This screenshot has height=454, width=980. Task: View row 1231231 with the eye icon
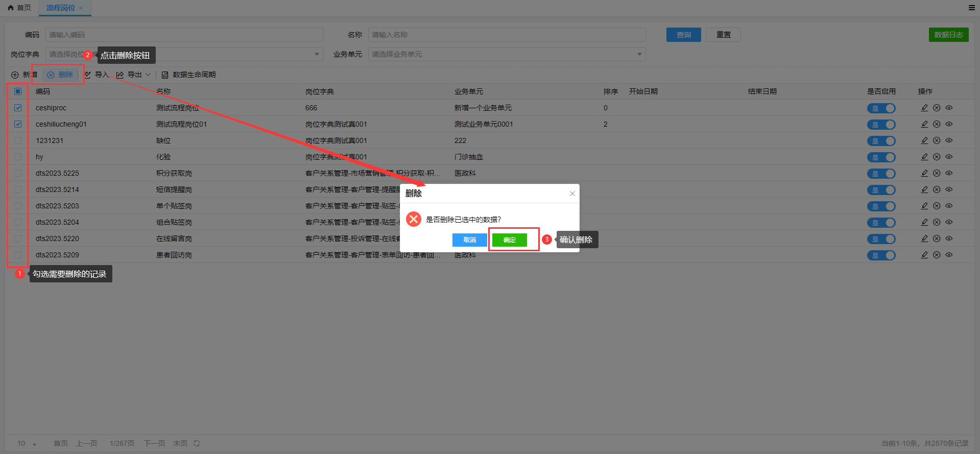pos(949,140)
